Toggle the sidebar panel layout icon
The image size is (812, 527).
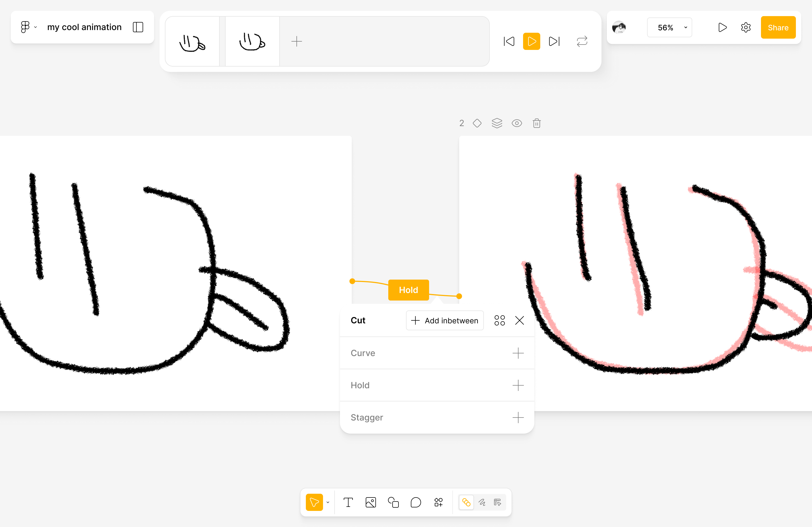tap(138, 27)
